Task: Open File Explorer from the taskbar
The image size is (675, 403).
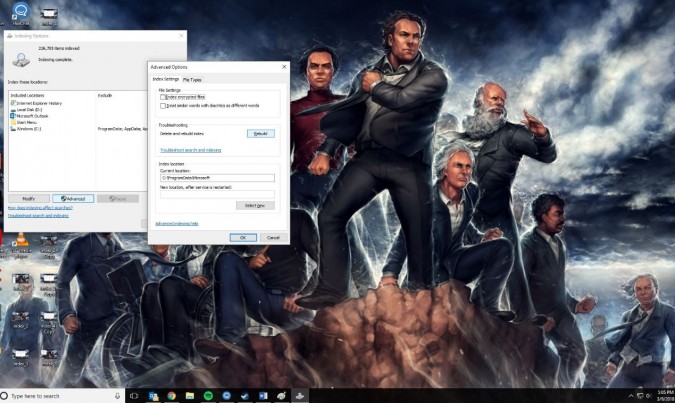Action: coord(190,396)
